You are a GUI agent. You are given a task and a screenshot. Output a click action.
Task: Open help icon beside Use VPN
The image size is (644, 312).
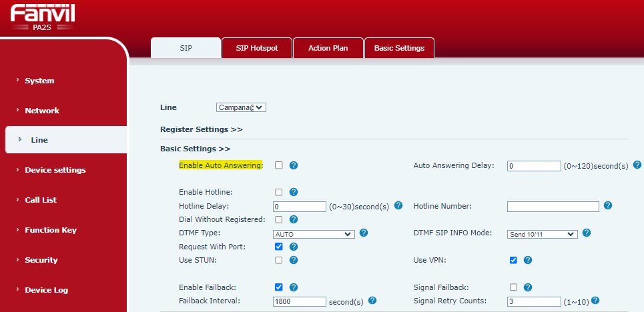coord(528,260)
